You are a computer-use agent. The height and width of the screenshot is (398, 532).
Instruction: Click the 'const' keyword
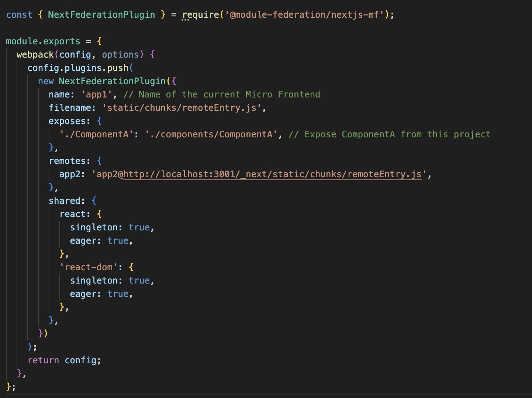click(x=19, y=15)
